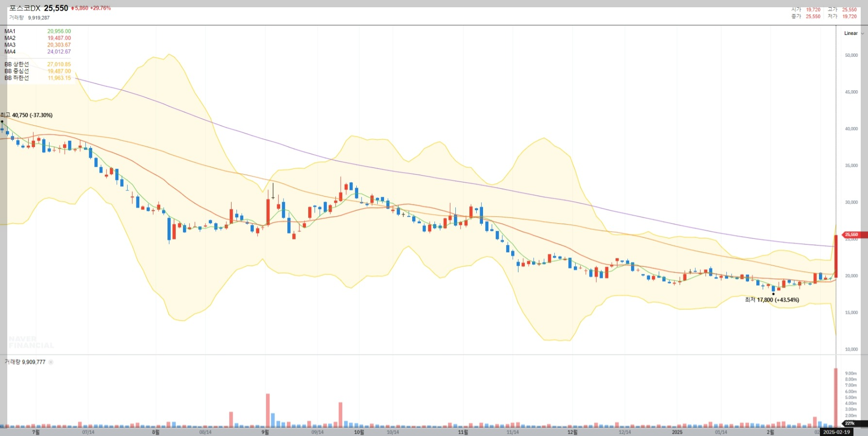
Task: Click the 시가 19,720 opening price
Action: click(806, 10)
